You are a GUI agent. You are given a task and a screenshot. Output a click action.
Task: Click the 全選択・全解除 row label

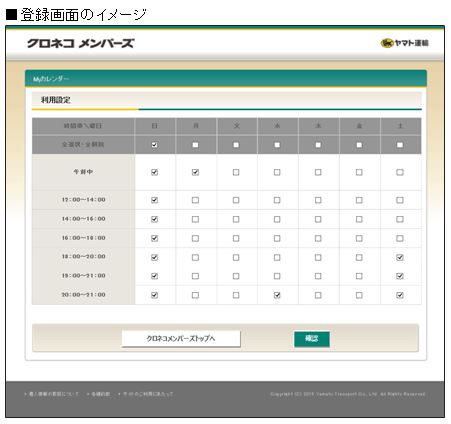83,145
